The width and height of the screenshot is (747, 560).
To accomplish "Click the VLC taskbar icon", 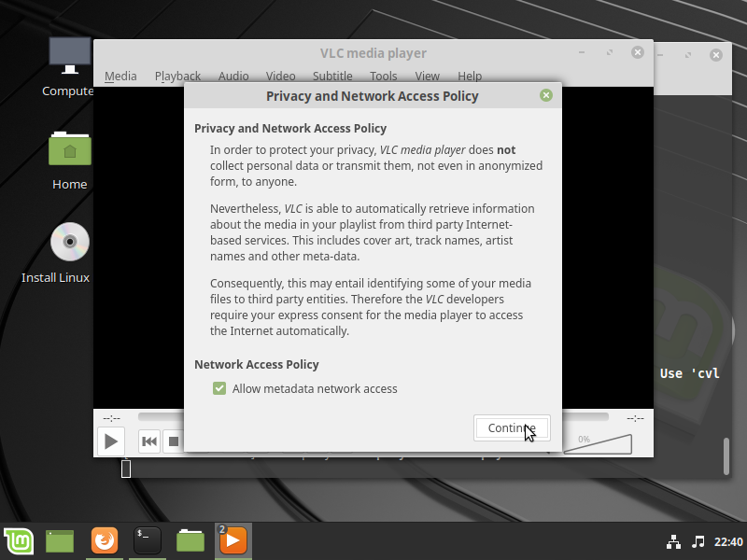I will coord(233,541).
